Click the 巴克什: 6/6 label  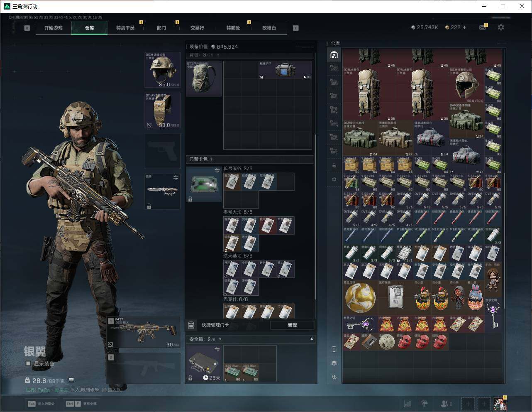236,299
